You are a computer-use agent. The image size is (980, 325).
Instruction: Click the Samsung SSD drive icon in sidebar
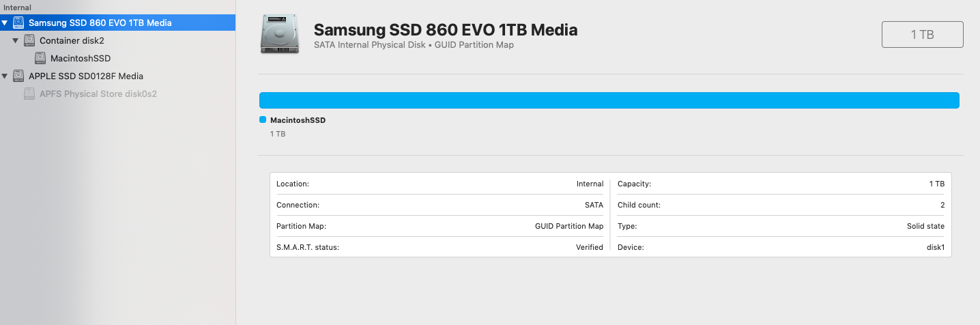coord(18,23)
